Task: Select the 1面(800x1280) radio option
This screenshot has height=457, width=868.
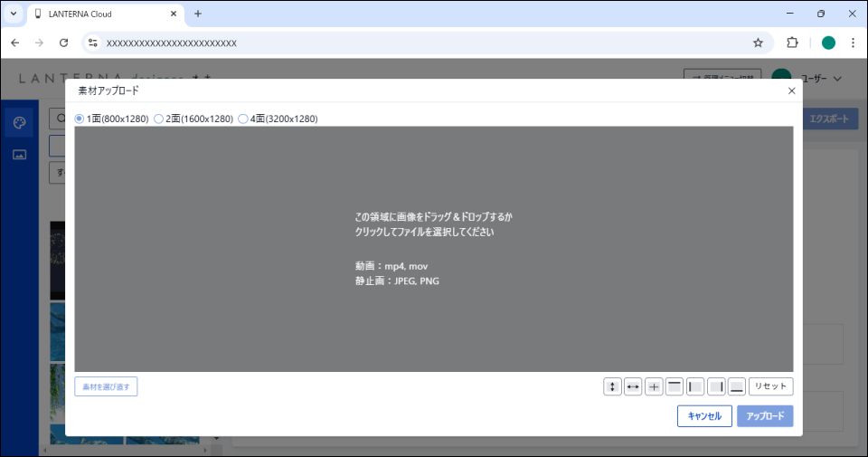Action: (80, 119)
